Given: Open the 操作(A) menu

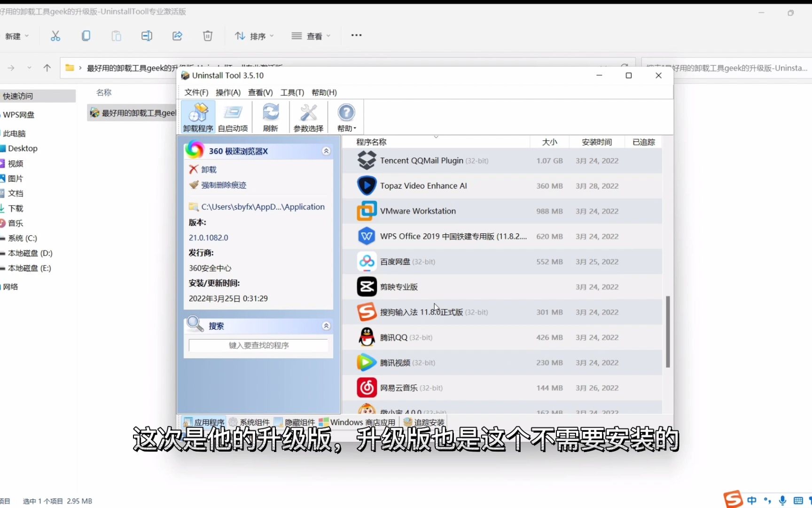Looking at the screenshot, I should click(x=228, y=92).
